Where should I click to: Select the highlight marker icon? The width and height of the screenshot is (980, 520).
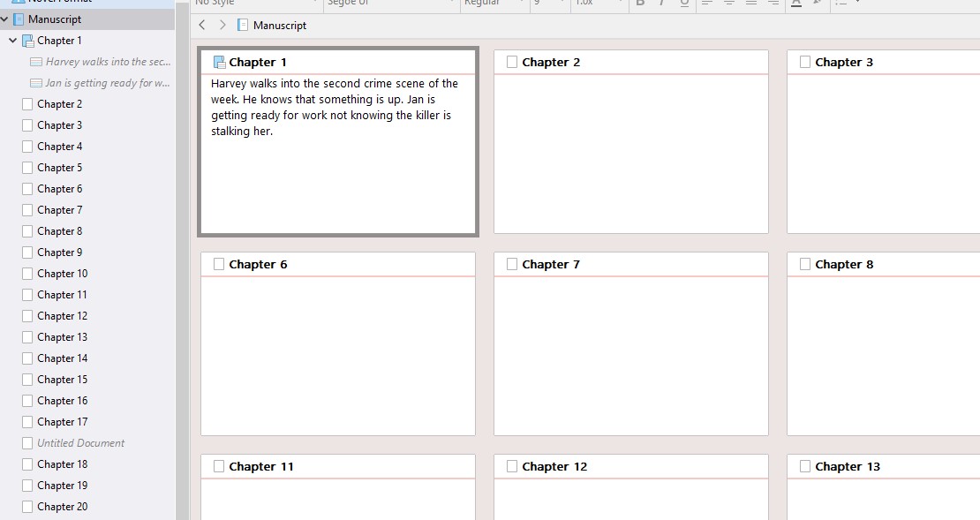pyautogui.click(x=818, y=4)
